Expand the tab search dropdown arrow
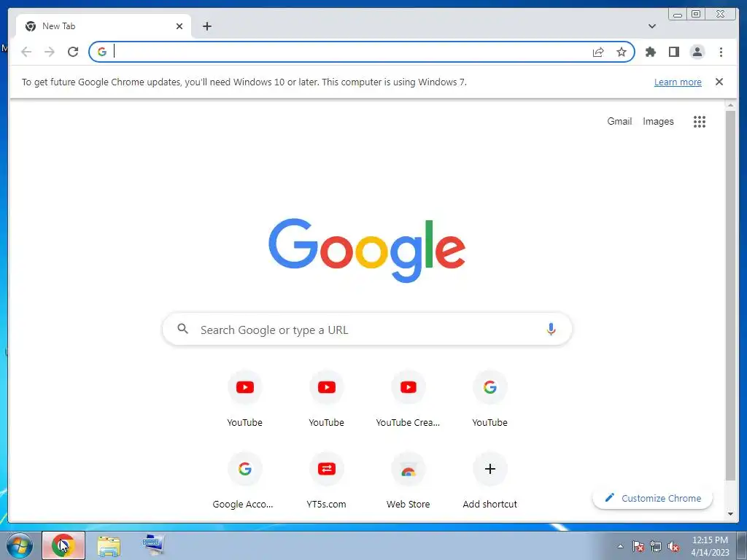The height and width of the screenshot is (560, 747). point(652,26)
